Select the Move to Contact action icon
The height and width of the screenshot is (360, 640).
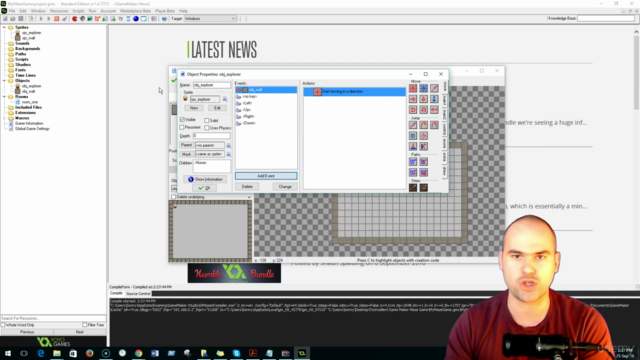tap(413, 146)
